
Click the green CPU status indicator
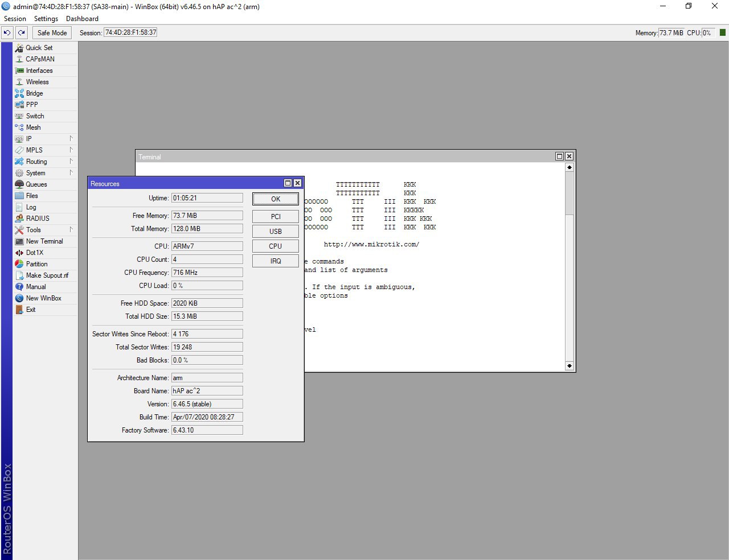[x=723, y=33]
